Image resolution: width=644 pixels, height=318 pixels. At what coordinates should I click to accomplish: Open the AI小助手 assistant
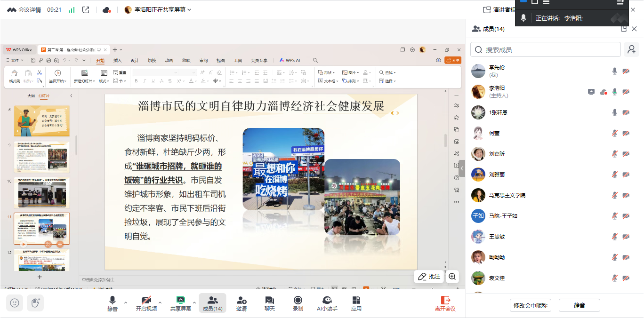click(327, 303)
